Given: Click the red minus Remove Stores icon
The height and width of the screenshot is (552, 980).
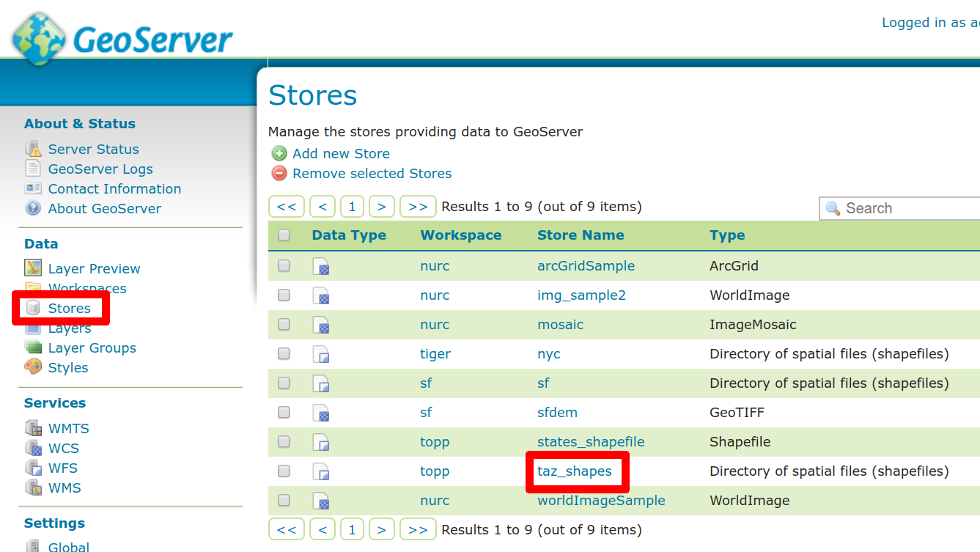Looking at the screenshot, I should [279, 173].
